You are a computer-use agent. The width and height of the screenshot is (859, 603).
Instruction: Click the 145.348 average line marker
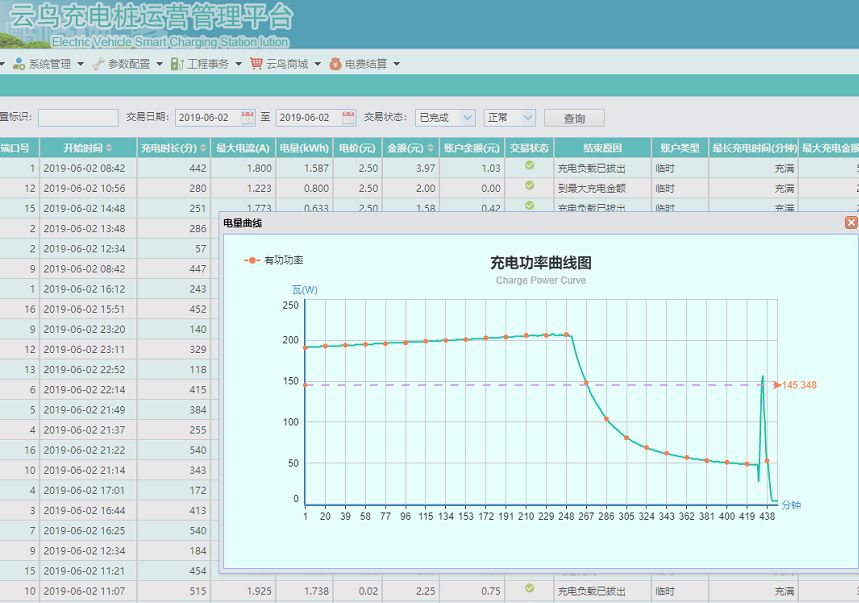coord(795,385)
